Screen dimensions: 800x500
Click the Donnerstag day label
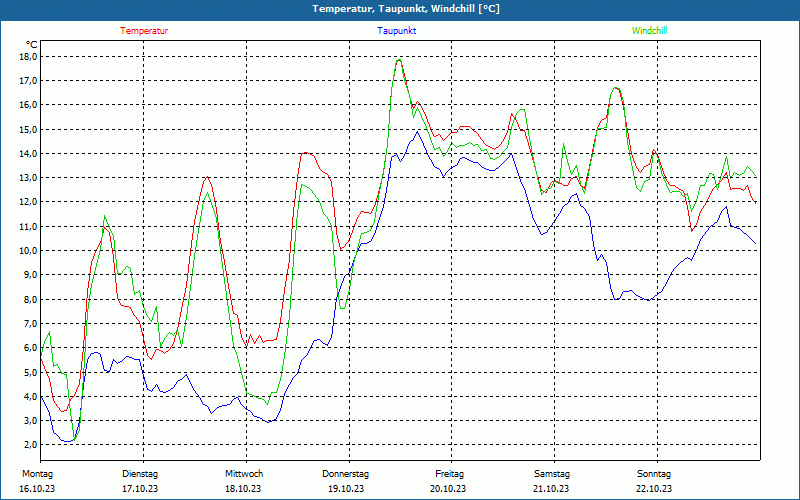(x=346, y=473)
